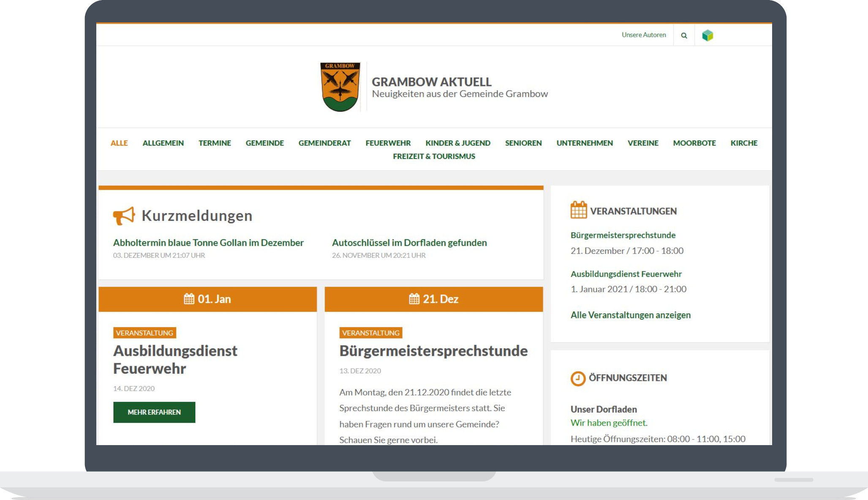
Task: Open the FEUERWEHR category
Action: click(x=388, y=143)
